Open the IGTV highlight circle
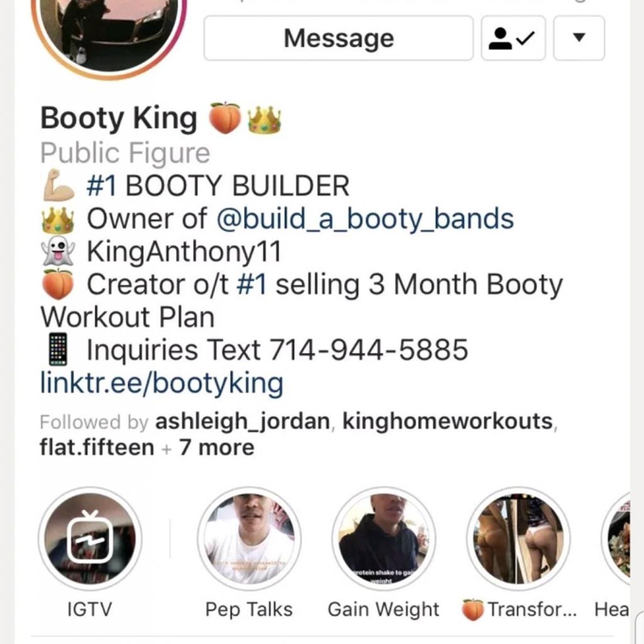 pyautogui.click(x=90, y=538)
